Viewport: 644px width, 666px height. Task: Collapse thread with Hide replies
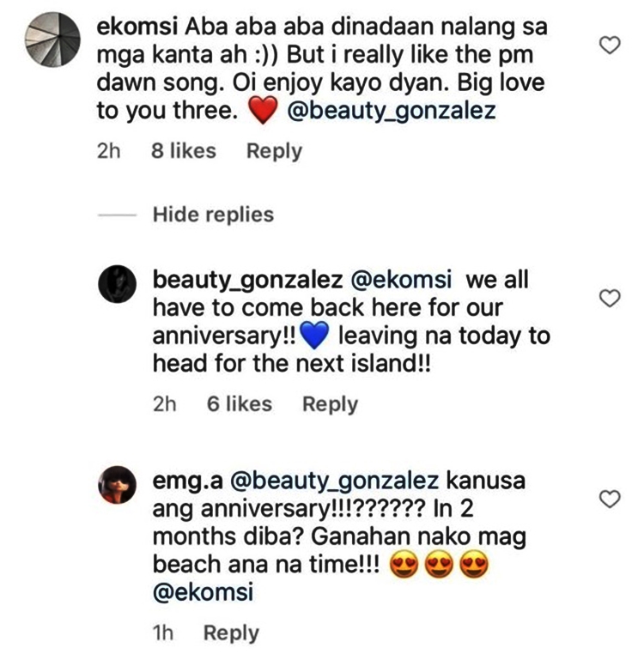213,214
